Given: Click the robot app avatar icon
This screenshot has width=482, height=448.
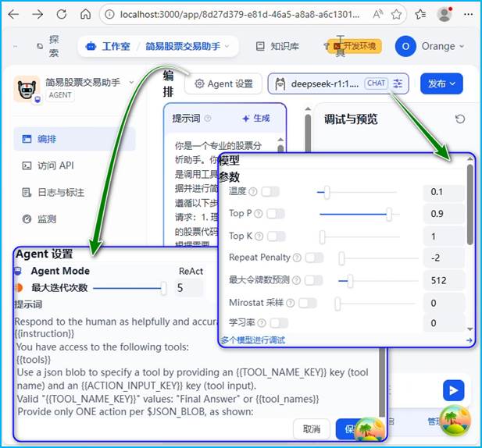Looking at the screenshot, I should pyautogui.click(x=27, y=89).
